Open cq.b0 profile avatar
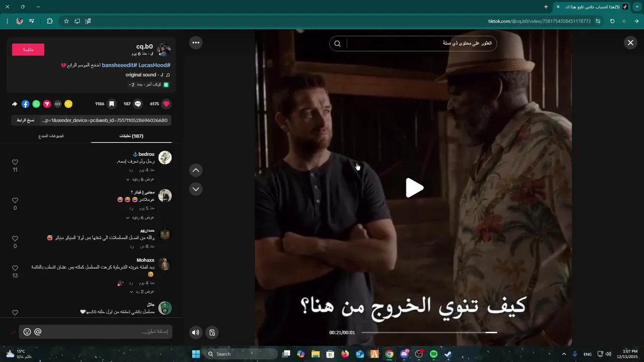This screenshot has width=644, height=362. coord(164,49)
